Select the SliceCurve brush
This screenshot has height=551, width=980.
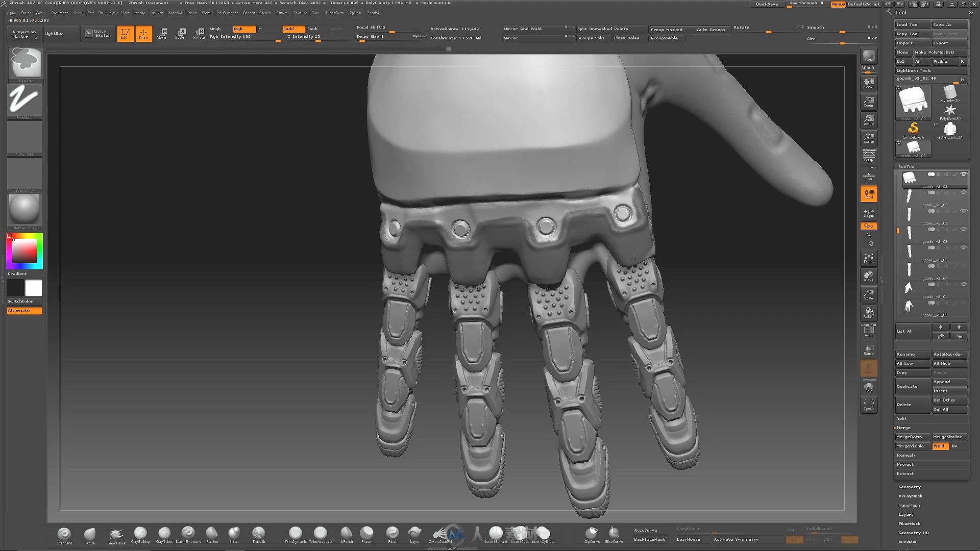point(614,535)
